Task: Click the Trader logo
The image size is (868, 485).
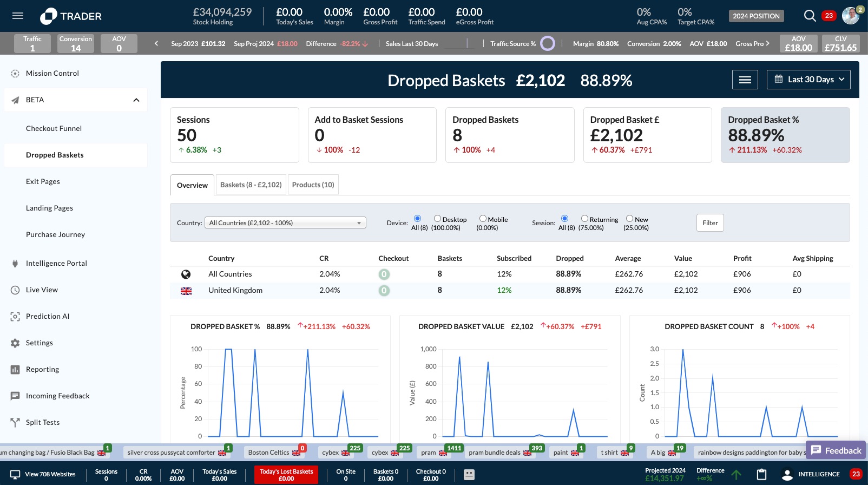Action: [x=71, y=16]
